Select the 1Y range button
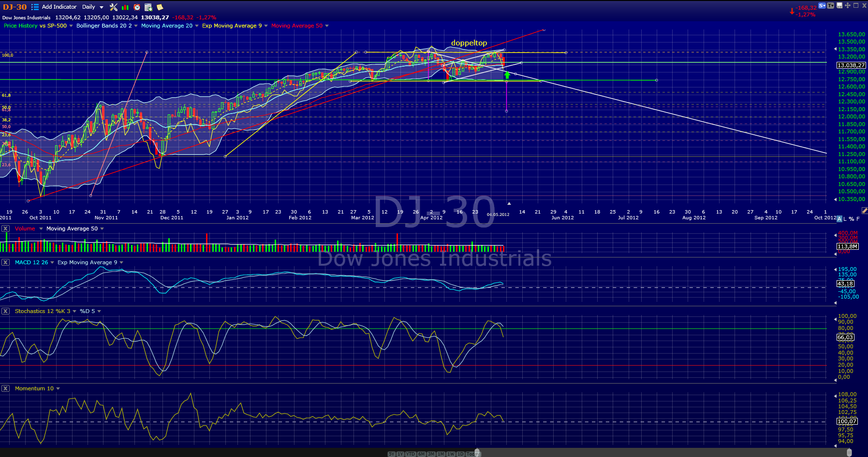 (400, 454)
